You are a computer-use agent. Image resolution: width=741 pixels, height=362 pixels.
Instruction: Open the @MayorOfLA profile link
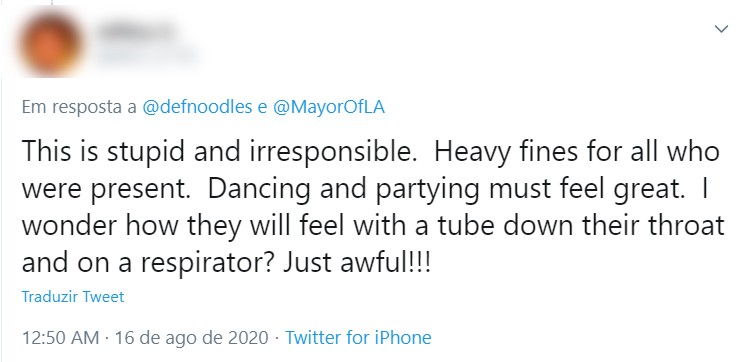point(329,107)
